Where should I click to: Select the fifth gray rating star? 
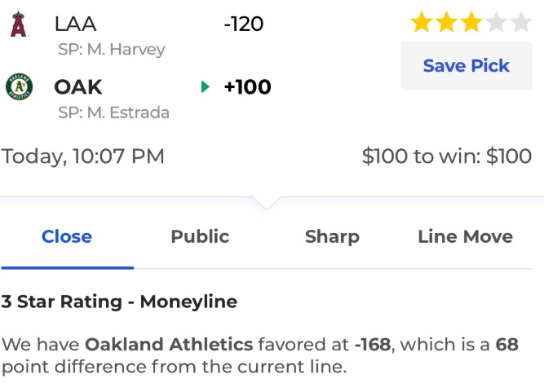pos(520,22)
